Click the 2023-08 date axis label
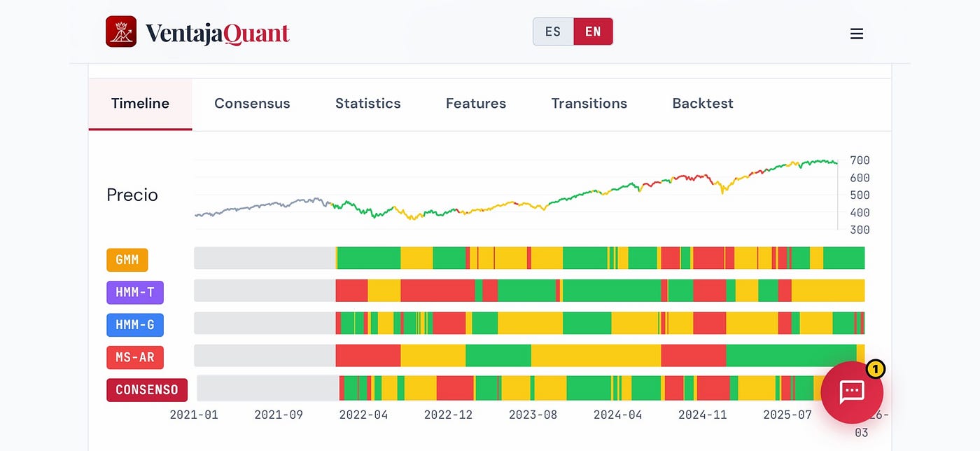 tap(533, 415)
